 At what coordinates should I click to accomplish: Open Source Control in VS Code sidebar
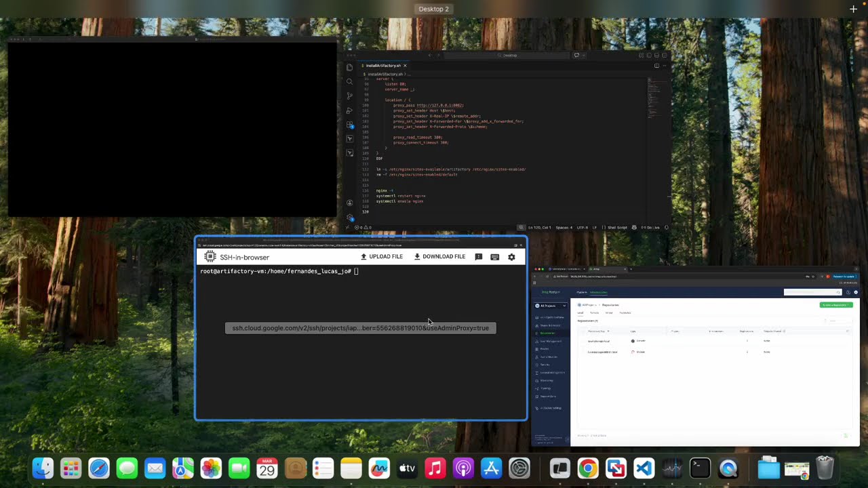pyautogui.click(x=349, y=96)
